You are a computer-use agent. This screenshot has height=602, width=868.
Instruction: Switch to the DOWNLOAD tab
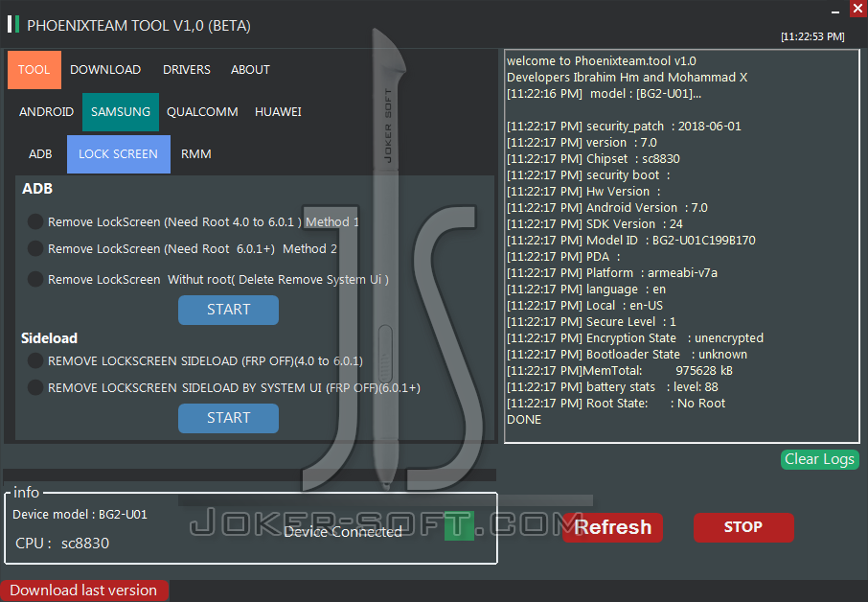click(x=105, y=70)
